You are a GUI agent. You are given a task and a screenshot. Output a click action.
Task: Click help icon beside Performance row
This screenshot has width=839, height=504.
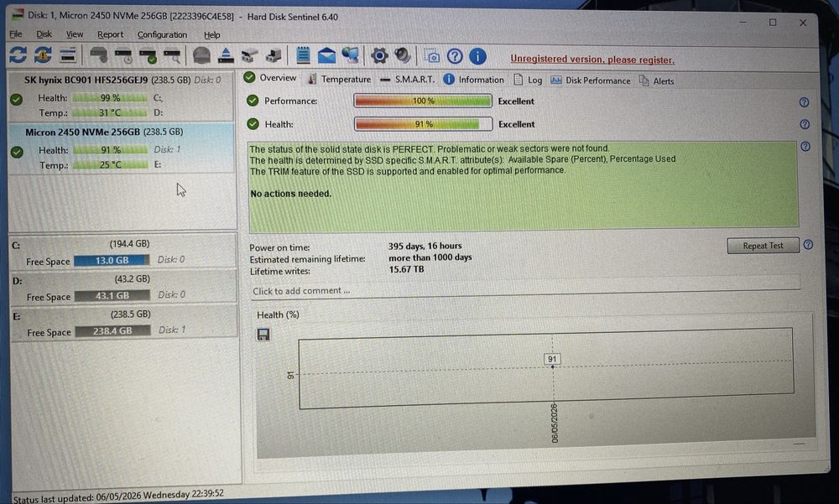pyautogui.click(x=804, y=102)
